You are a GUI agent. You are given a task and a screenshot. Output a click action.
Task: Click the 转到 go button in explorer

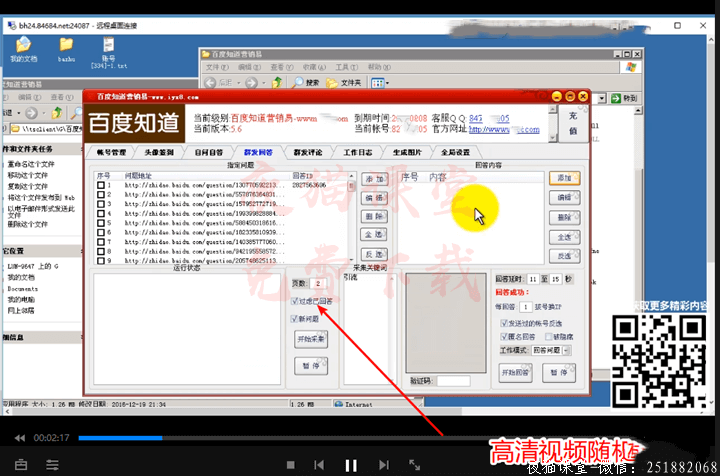[624, 98]
